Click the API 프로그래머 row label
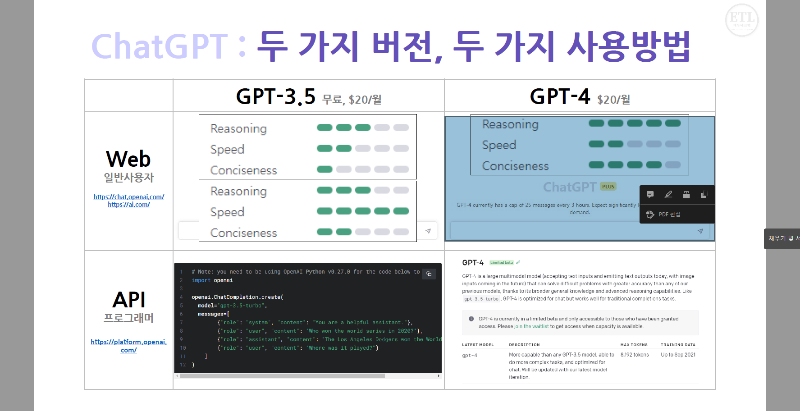Screen dimensions: 800x411 pos(129,306)
